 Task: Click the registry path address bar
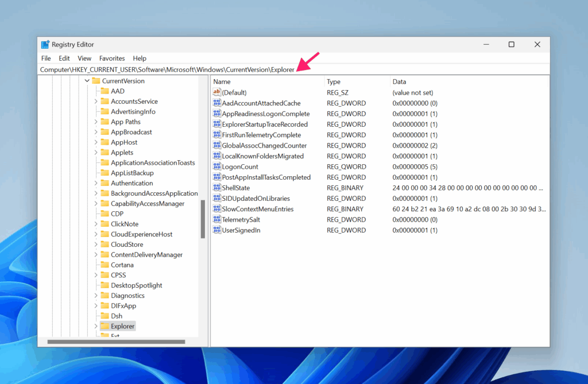tap(293, 69)
